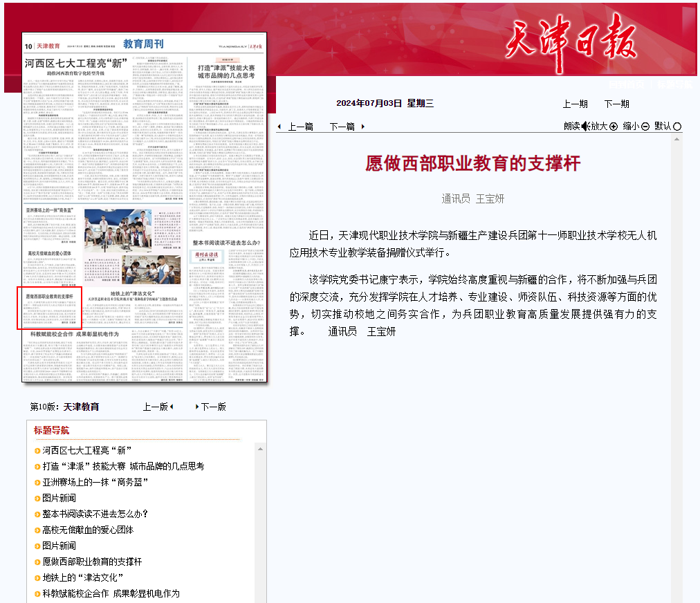Click the title list scroll-up arrow

coord(260,449)
